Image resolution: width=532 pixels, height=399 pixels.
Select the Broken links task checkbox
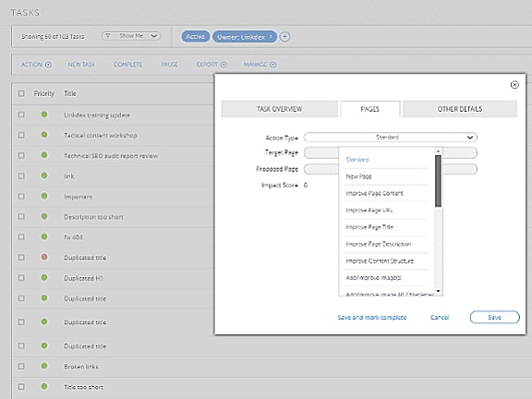[21, 366]
